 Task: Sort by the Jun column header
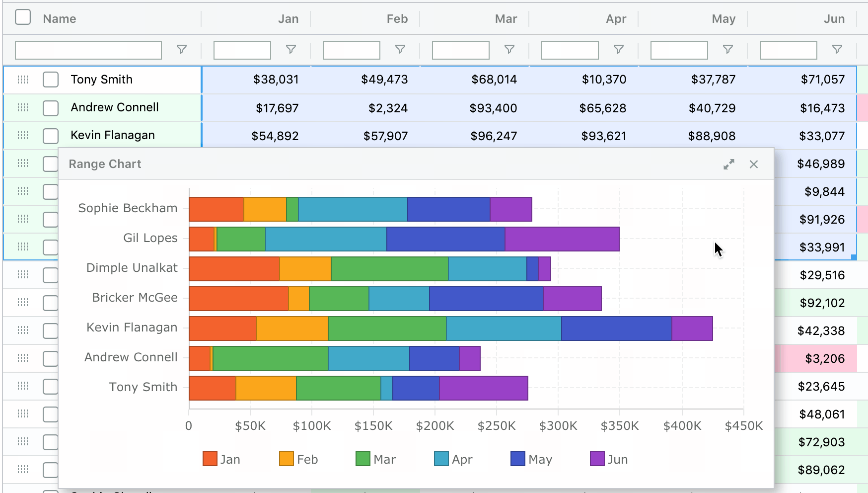(x=834, y=19)
